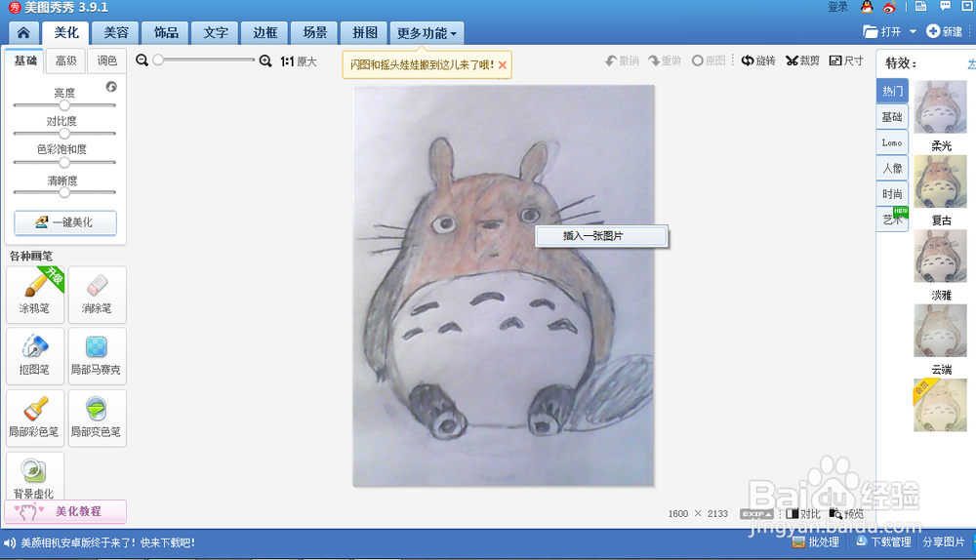The image size is (976, 560).
Task: Click the 新建 new button
Action: pos(945,32)
